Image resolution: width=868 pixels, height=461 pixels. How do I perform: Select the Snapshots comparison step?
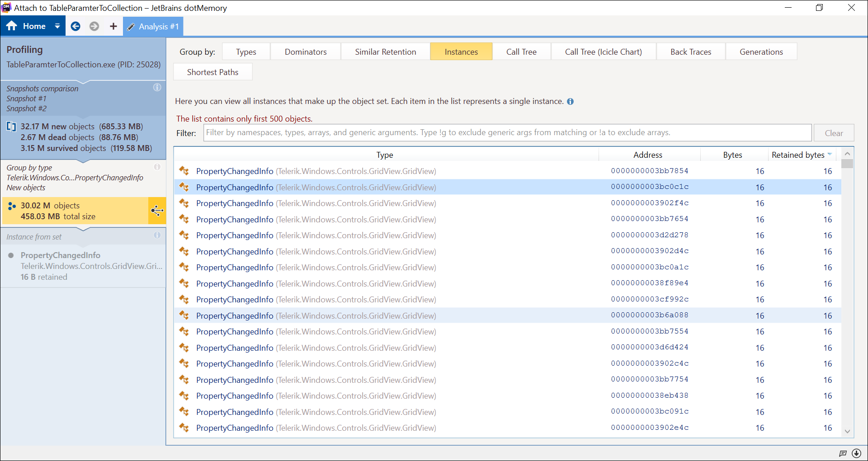[83, 99]
